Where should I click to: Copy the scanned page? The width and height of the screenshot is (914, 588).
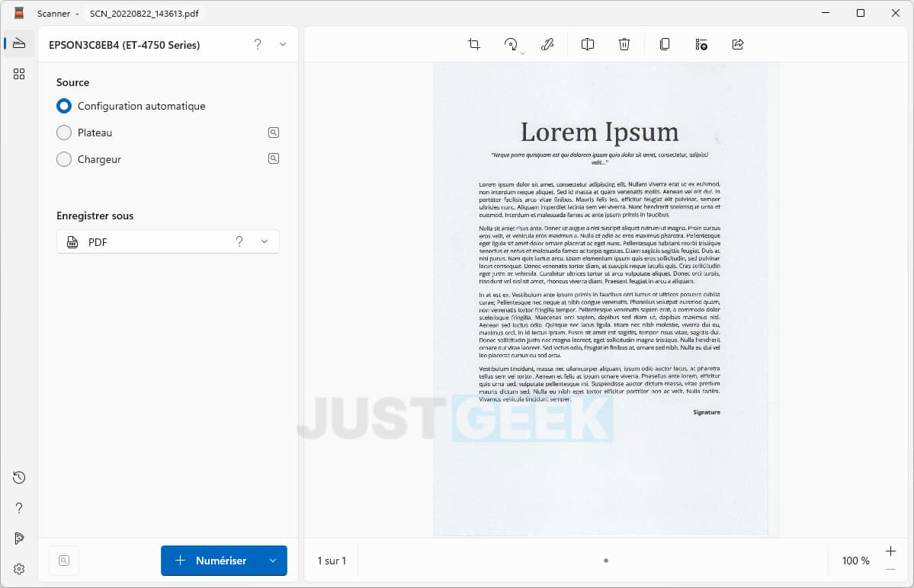[665, 44]
